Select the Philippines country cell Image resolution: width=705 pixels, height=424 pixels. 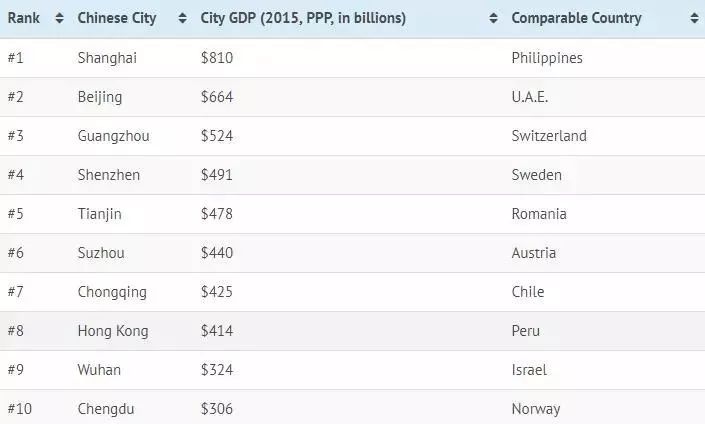point(547,58)
